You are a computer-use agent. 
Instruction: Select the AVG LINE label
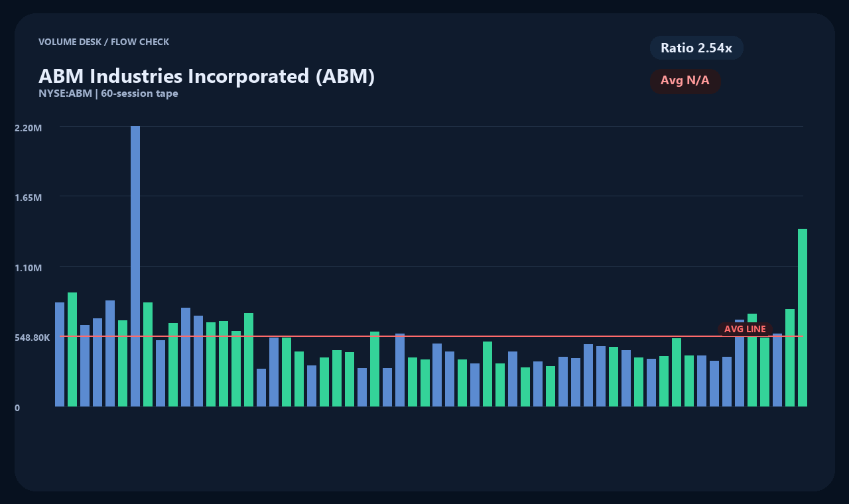point(745,329)
